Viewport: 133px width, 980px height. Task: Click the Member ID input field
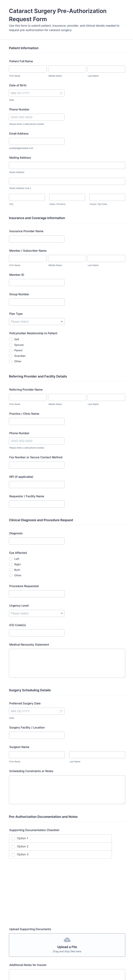pos(37,282)
